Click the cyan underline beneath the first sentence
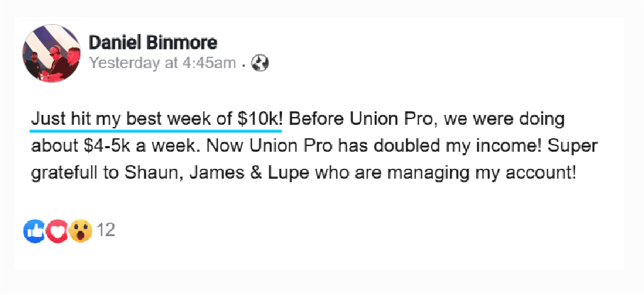 click(x=156, y=132)
